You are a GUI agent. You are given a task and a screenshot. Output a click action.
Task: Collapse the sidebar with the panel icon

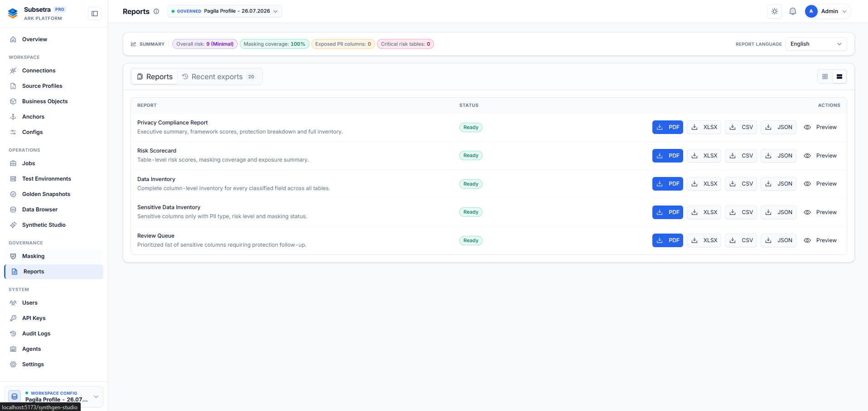tap(95, 14)
